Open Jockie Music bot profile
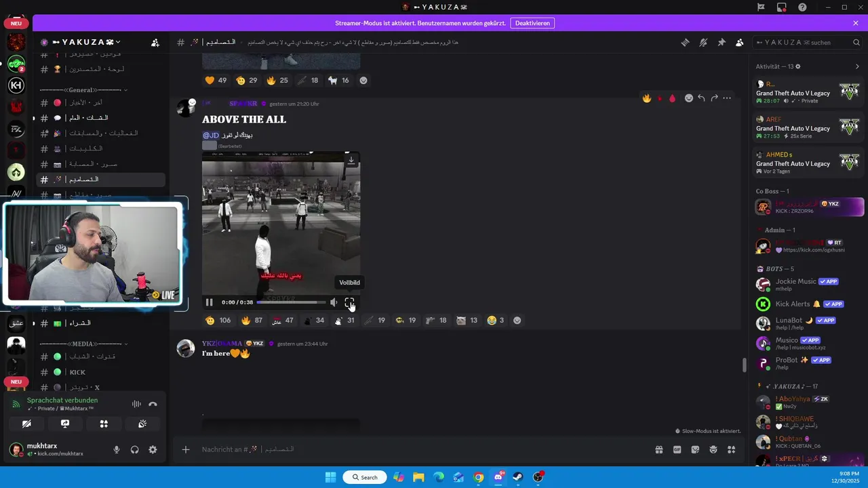The image size is (868, 488). coord(808,285)
